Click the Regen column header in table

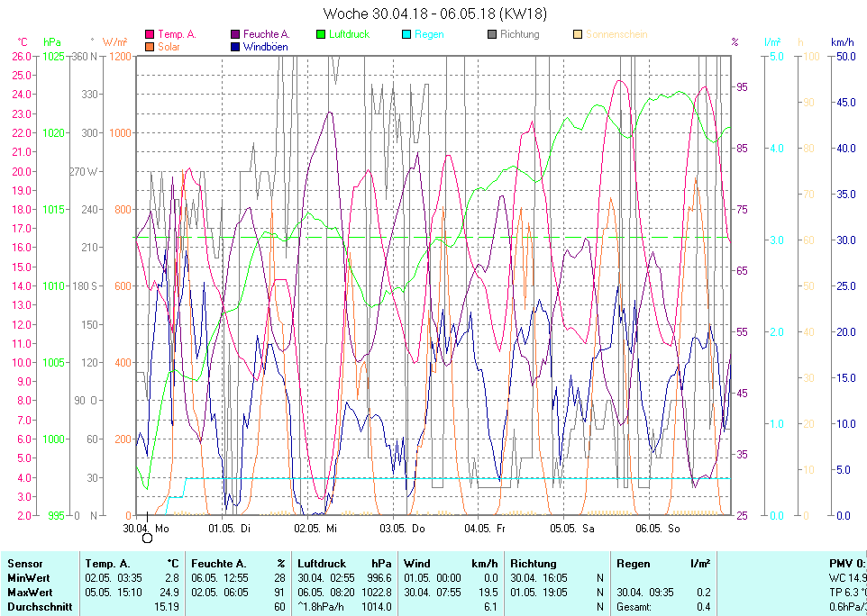634,564
